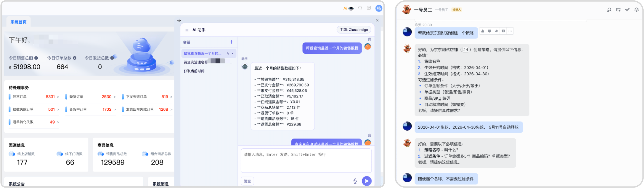Open the 下发失败订单 count link

point(164,97)
